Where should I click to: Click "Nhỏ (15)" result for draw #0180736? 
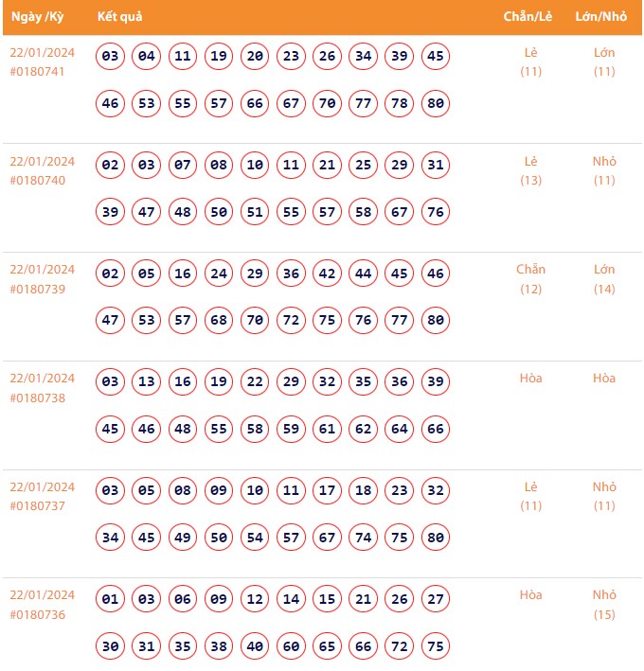(x=604, y=605)
